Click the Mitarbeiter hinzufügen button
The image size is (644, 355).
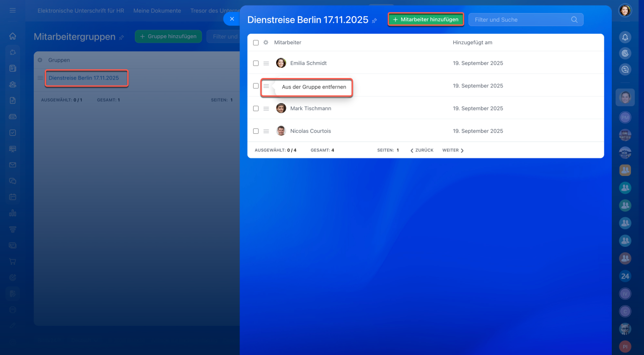tap(426, 20)
